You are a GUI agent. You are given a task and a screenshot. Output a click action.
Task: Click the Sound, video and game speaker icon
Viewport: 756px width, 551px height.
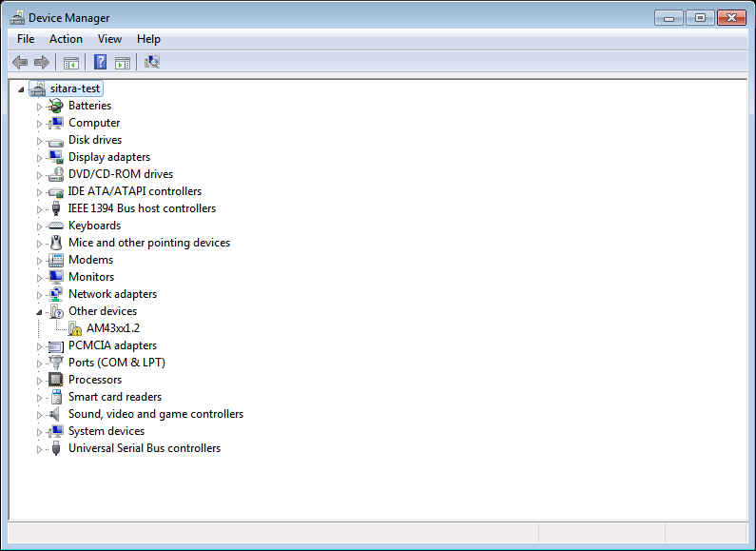[x=55, y=414]
